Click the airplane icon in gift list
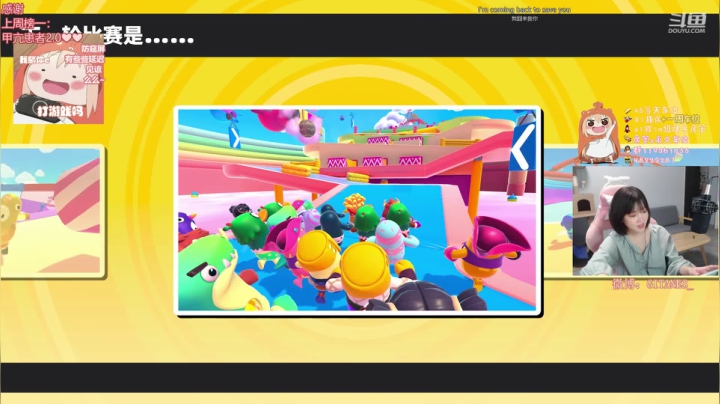Screen dimensions: 720x404 (x=628, y=119)
